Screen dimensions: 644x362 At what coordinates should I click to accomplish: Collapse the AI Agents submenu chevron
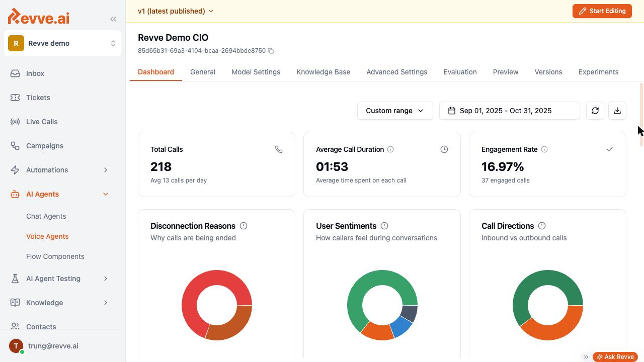106,194
